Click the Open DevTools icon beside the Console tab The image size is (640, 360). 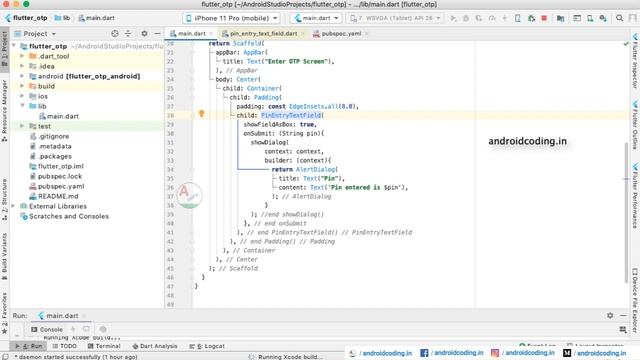tap(103, 329)
